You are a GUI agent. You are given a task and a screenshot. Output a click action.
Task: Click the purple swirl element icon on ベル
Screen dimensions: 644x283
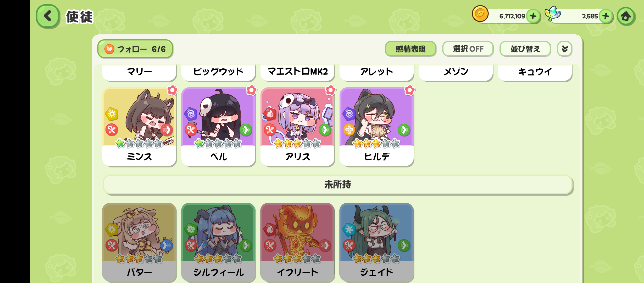pyautogui.click(x=191, y=114)
